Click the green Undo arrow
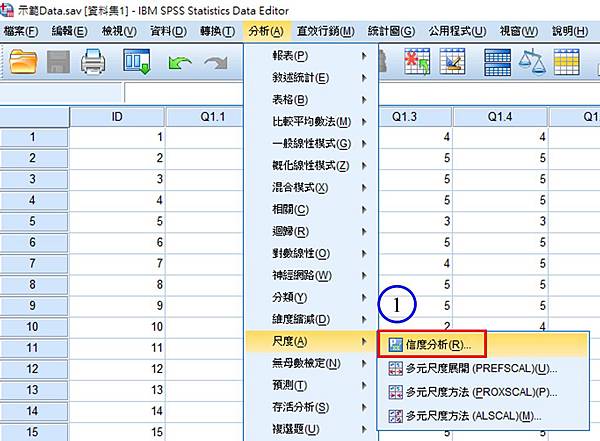Screen dimensions: 600x441 tap(180, 63)
